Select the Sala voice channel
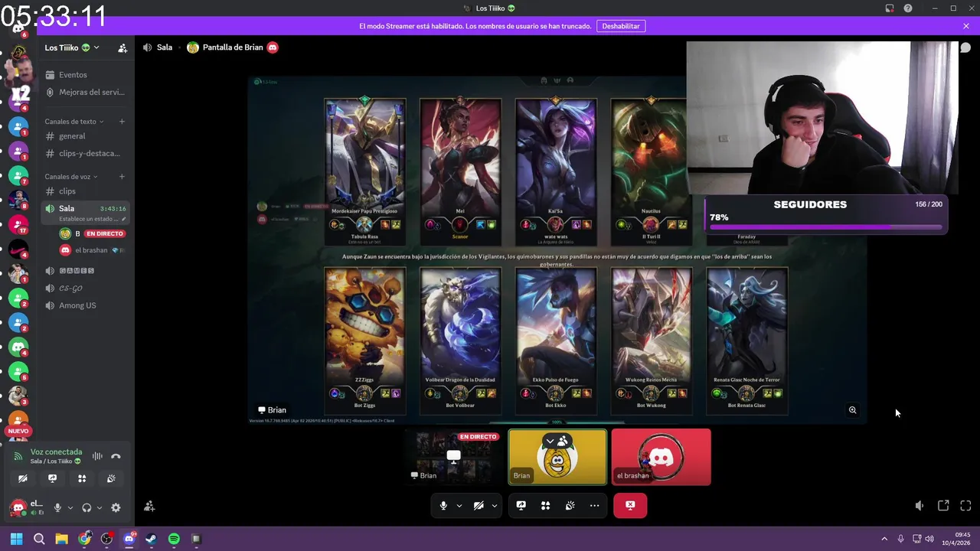 pos(85,213)
